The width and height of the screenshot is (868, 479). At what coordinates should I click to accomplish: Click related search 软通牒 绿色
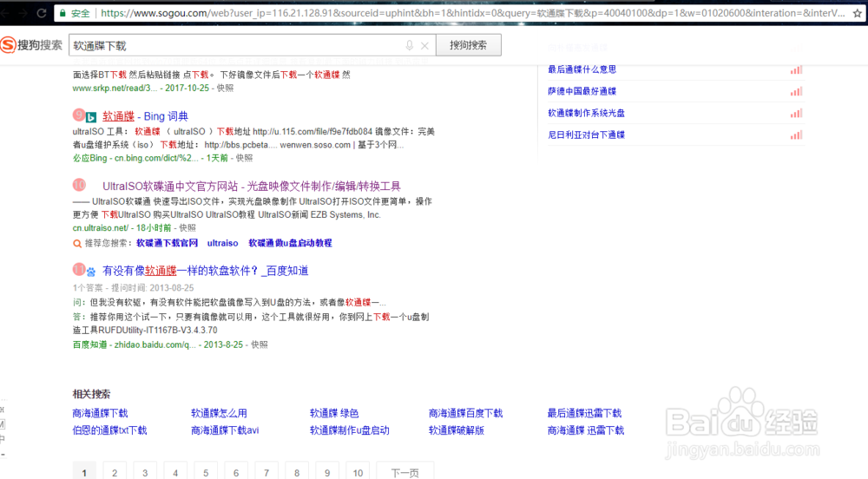[334, 413]
